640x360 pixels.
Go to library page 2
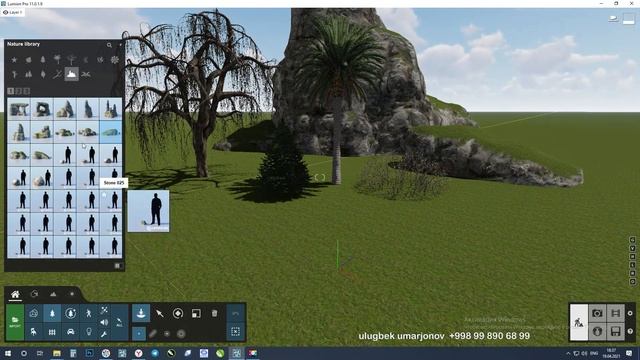[18, 91]
